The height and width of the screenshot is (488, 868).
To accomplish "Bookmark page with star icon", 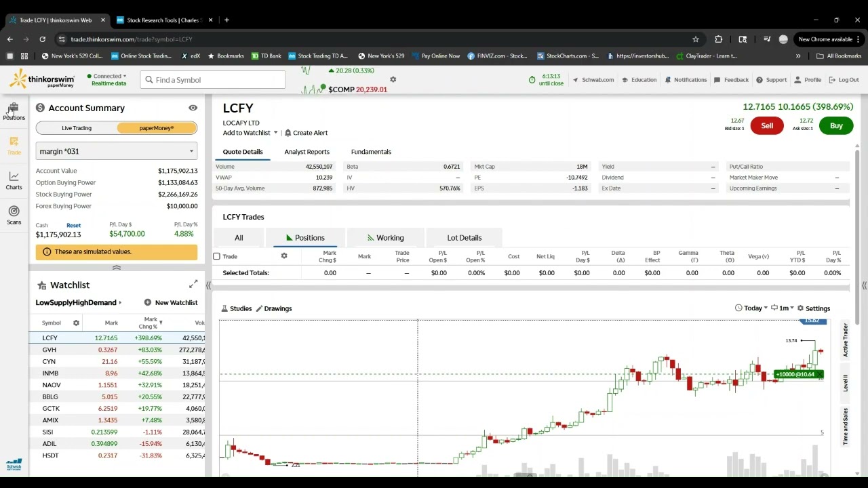I will [x=695, y=39].
